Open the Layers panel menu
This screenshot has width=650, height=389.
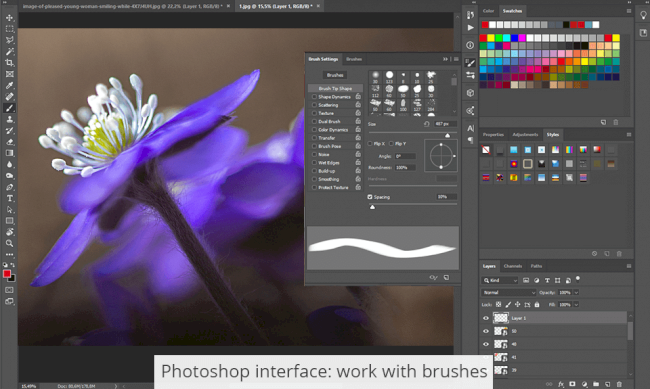click(x=629, y=266)
